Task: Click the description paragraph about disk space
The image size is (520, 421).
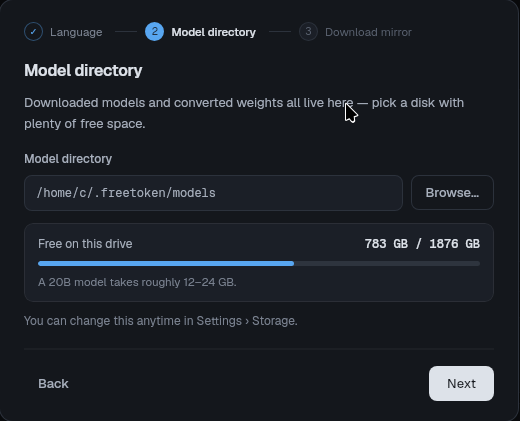Action: click(x=244, y=113)
